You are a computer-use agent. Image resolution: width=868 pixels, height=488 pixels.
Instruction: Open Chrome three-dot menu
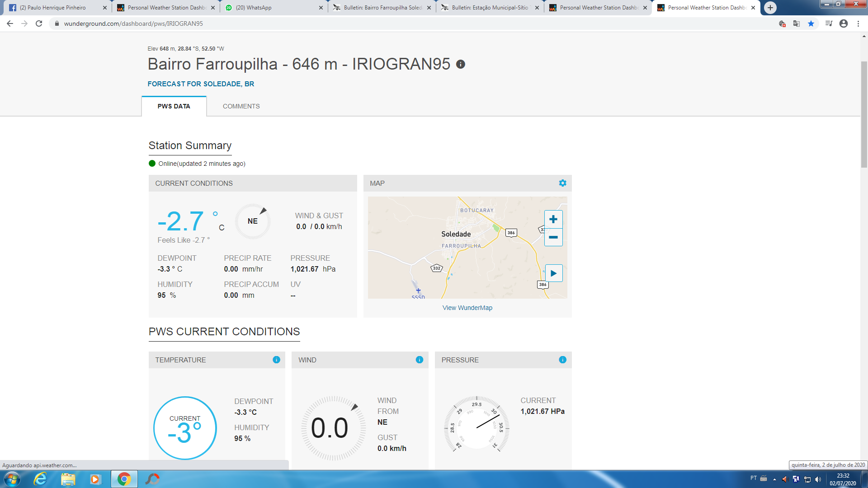(858, 23)
